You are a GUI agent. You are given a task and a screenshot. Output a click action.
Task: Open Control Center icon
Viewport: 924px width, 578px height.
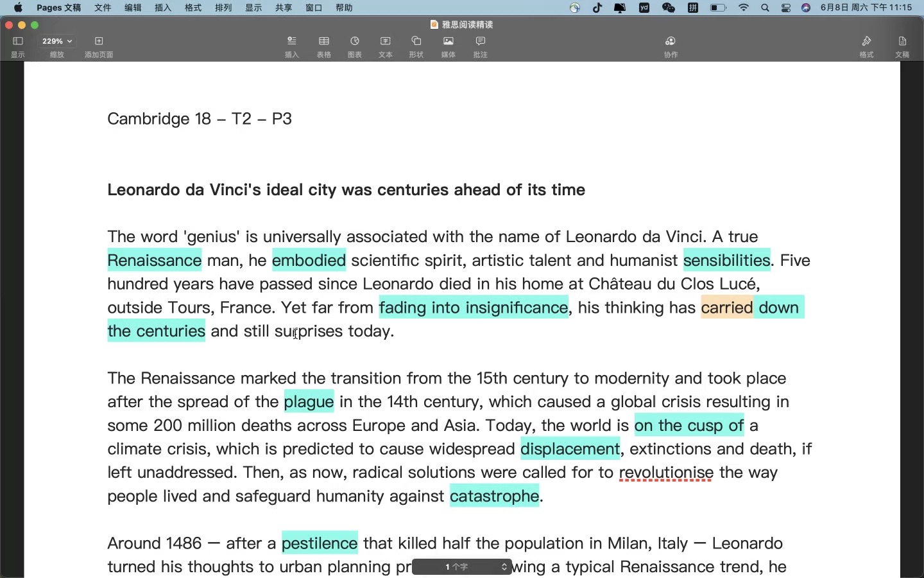tap(786, 8)
